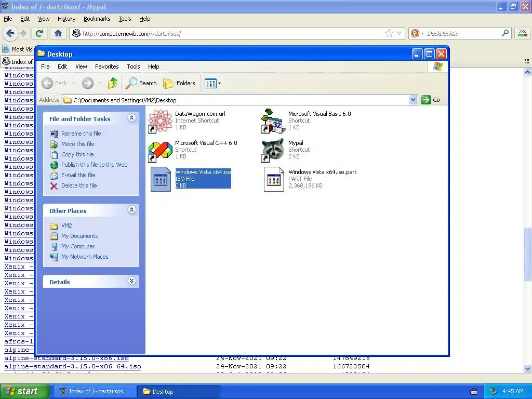This screenshot has height=399, width=532.
Task: Open the Back history dropdown arrow
Action: (74, 83)
